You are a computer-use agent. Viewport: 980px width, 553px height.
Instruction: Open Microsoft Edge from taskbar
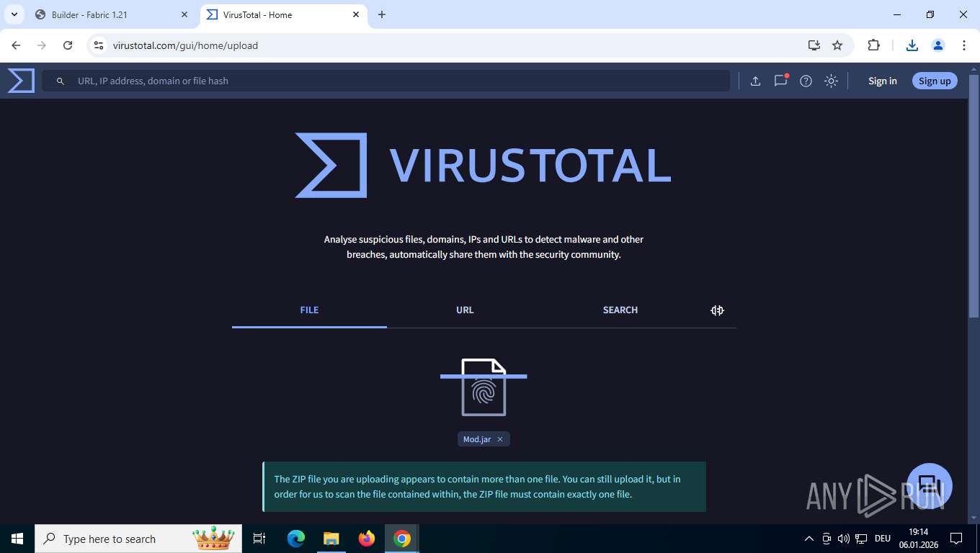(296, 539)
